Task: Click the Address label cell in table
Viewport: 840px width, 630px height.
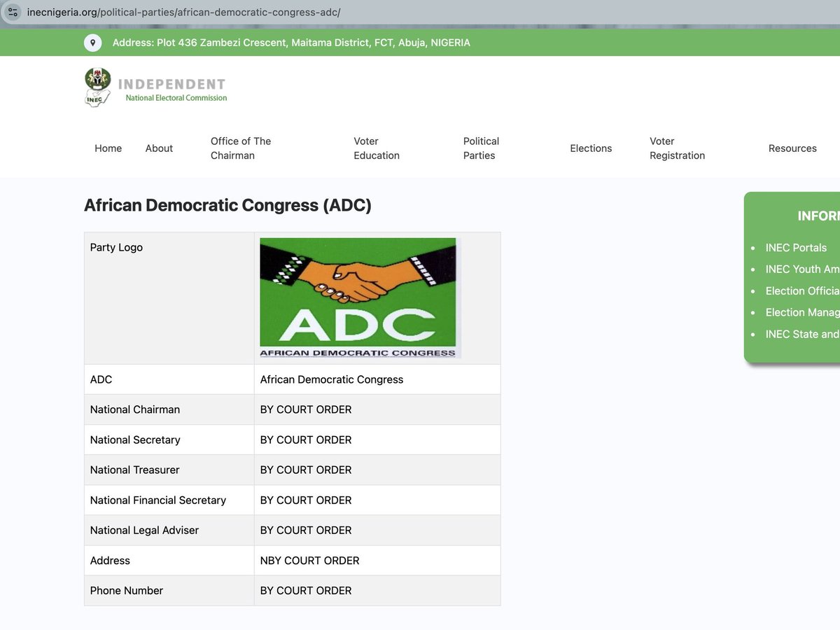Action: point(169,561)
